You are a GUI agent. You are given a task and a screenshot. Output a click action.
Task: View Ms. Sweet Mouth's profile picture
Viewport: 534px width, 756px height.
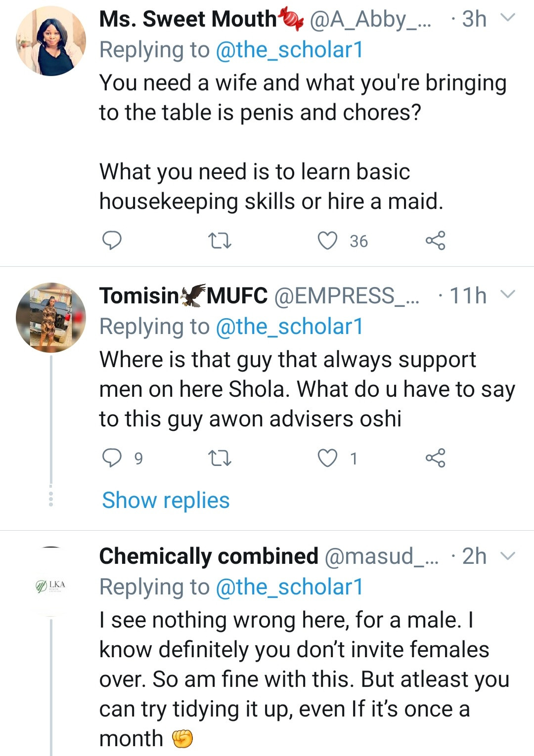[51, 41]
